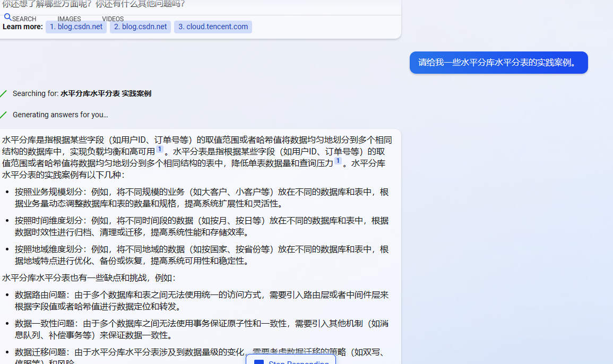The image size is (613, 364).
Task: Click the blue user message bubble
Action: [498, 63]
